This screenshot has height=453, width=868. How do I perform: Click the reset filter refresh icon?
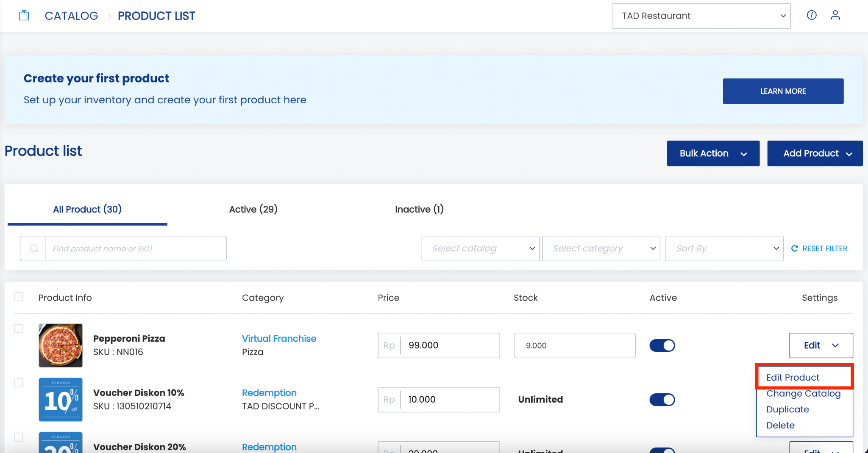point(795,249)
